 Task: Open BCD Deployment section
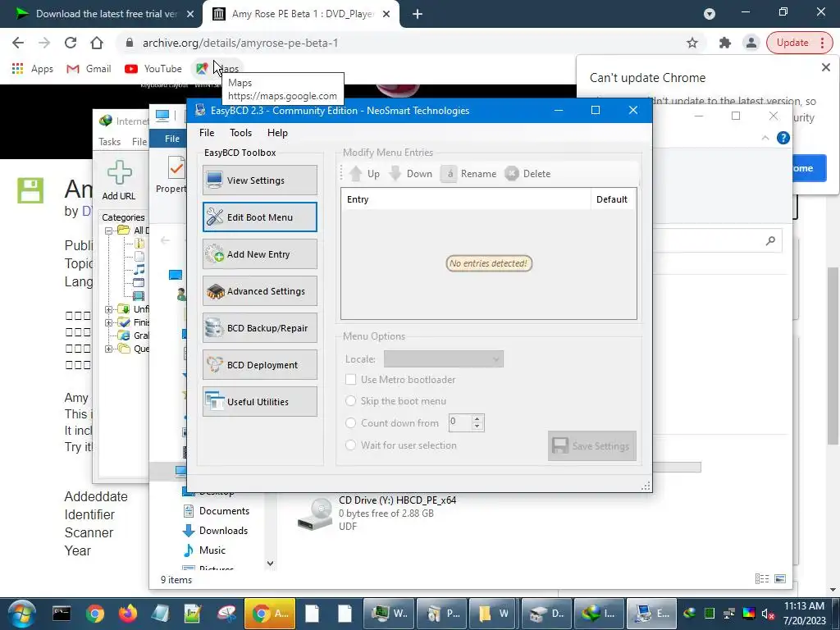[x=260, y=365]
